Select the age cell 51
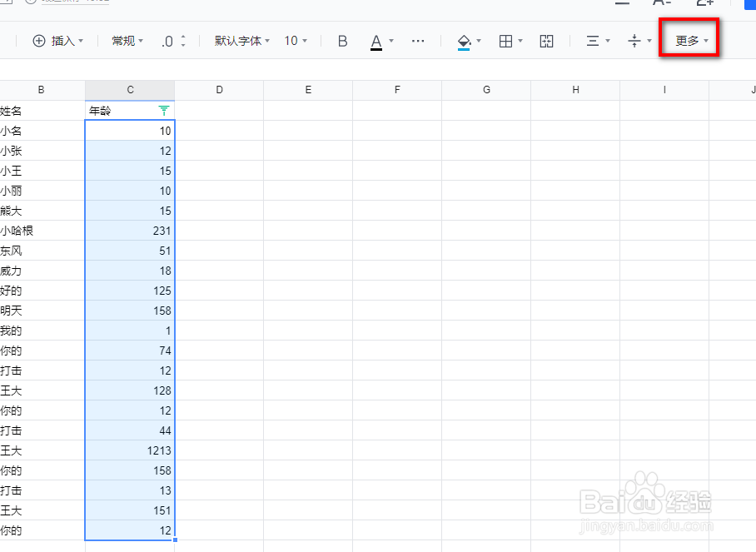This screenshot has width=756, height=552. 130,251
